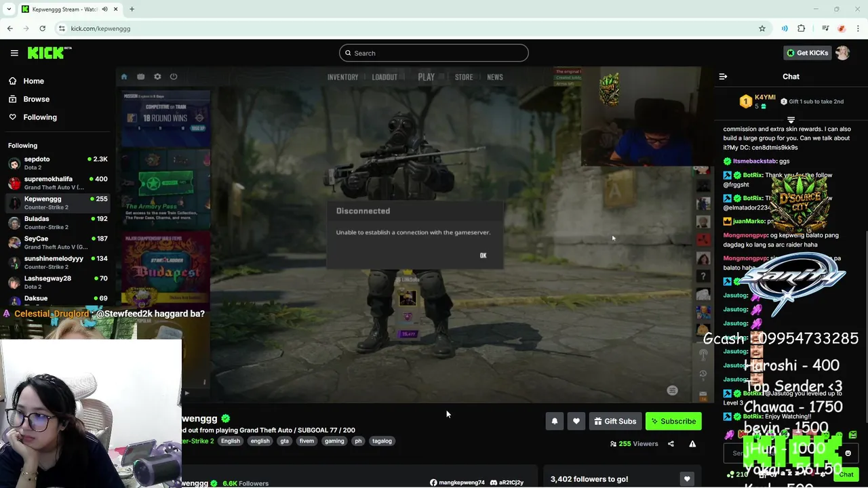The height and width of the screenshot is (488, 868).
Task: Open the in-game LOADOUT tab
Action: click(384, 77)
